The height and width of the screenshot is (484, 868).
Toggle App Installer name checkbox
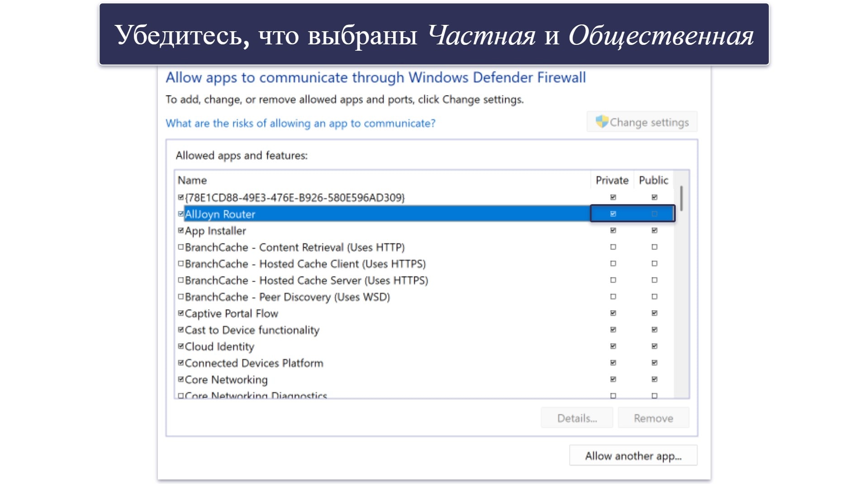click(181, 230)
